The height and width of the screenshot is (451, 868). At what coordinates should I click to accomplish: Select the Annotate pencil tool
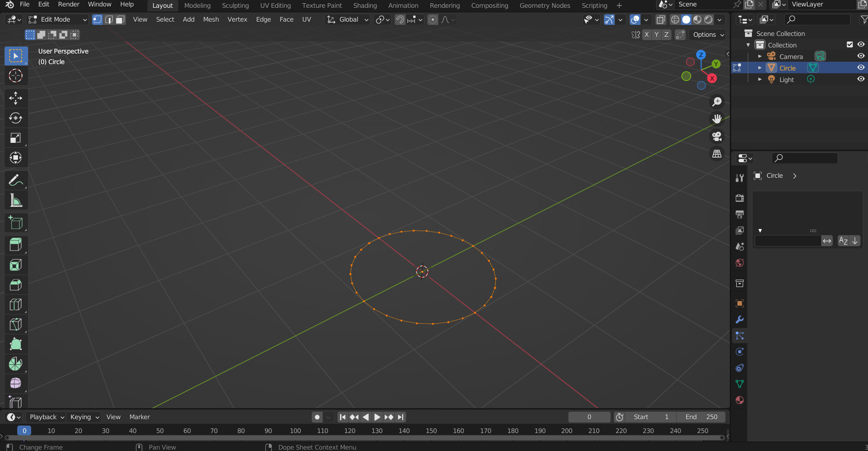pyautogui.click(x=16, y=180)
